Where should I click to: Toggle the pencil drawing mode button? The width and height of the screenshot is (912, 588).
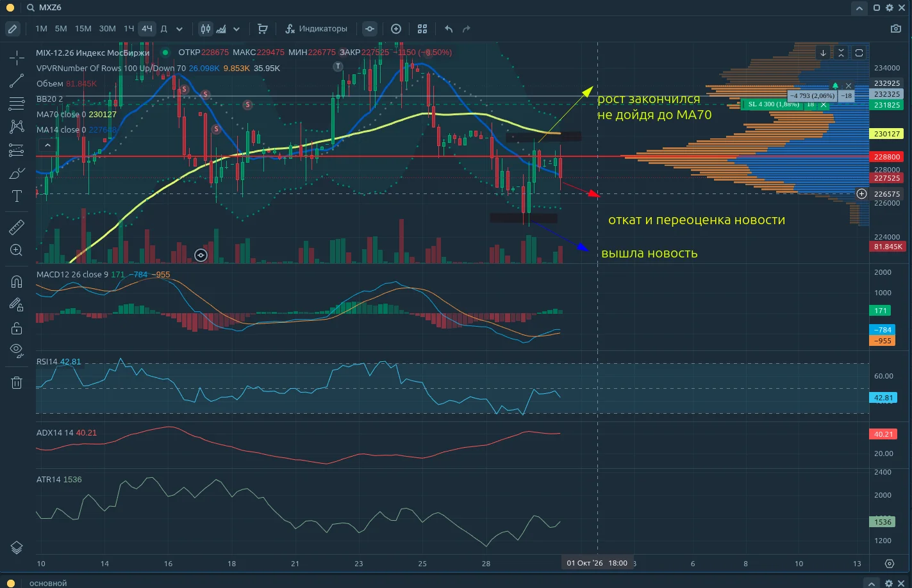tap(12, 29)
